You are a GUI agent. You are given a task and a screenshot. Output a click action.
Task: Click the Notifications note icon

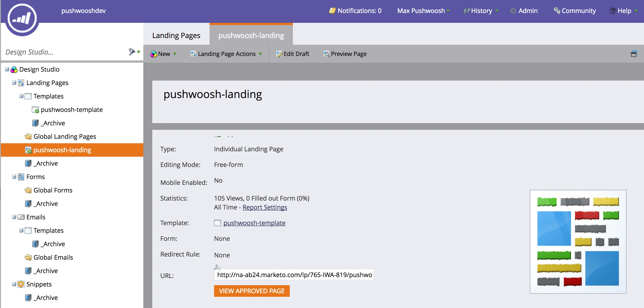[x=332, y=11]
